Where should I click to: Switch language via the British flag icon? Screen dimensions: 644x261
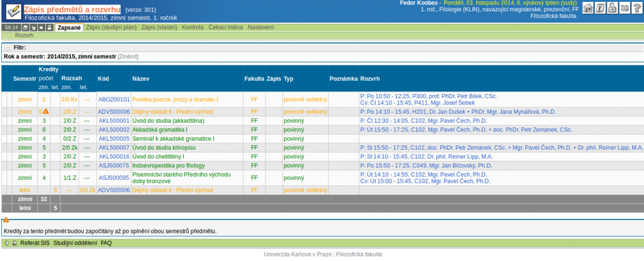pos(623,8)
